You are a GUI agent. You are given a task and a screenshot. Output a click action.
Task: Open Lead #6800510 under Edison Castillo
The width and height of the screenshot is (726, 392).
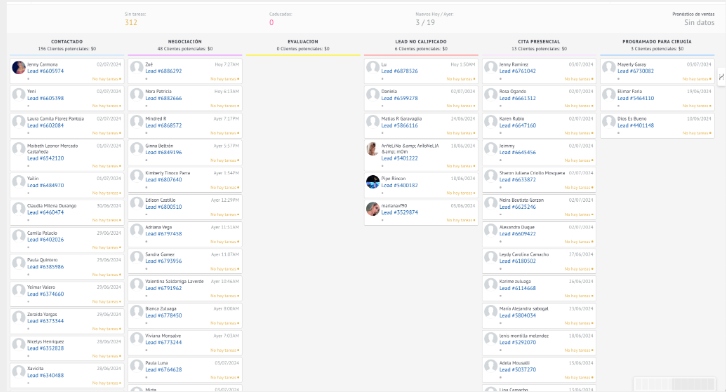point(163,207)
